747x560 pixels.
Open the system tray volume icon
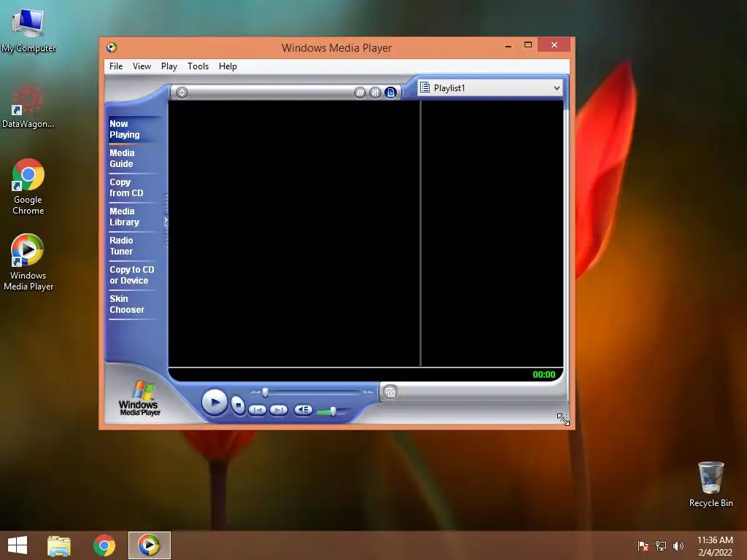pyautogui.click(x=678, y=545)
